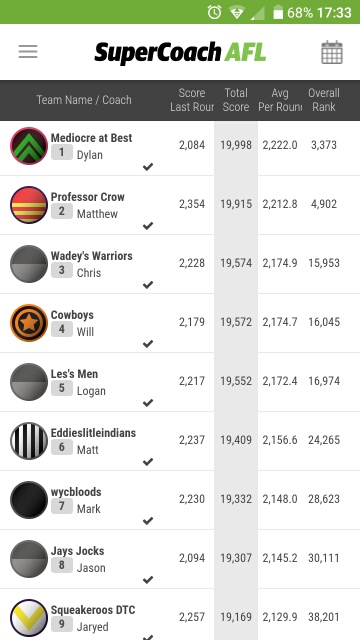
Task: Open Les's Men team name link
Action: click(74, 373)
